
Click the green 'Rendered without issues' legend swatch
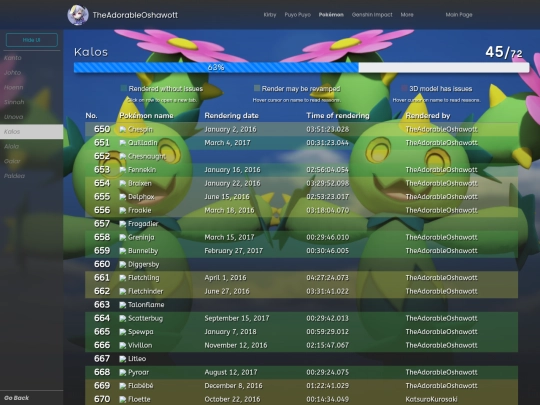pos(124,88)
